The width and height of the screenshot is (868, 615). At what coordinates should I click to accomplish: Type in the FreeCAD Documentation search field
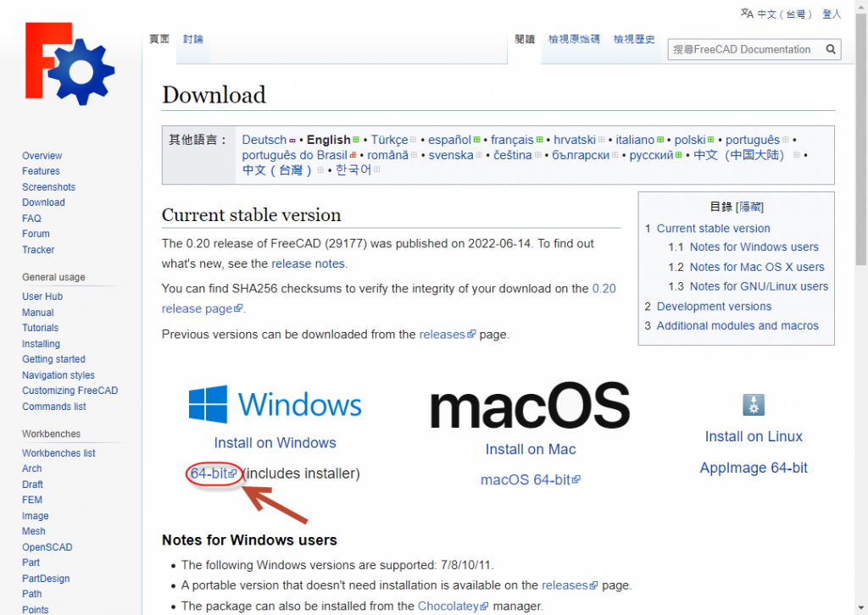pos(743,49)
